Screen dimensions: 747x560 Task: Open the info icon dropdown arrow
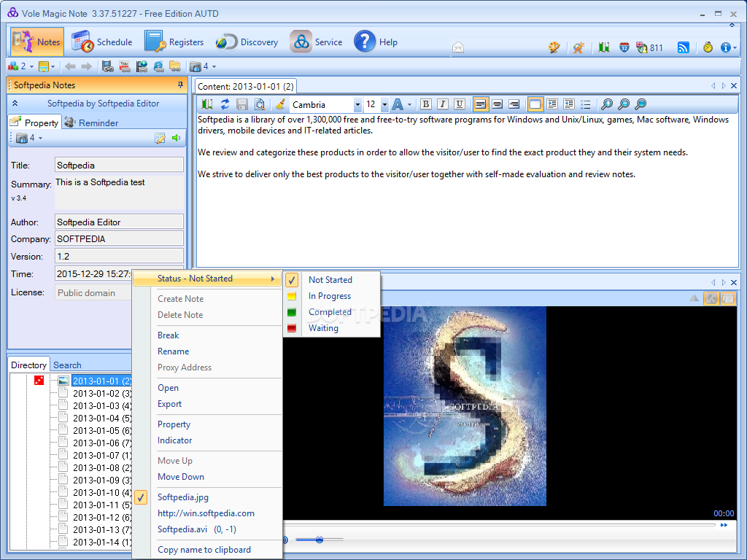[735, 47]
